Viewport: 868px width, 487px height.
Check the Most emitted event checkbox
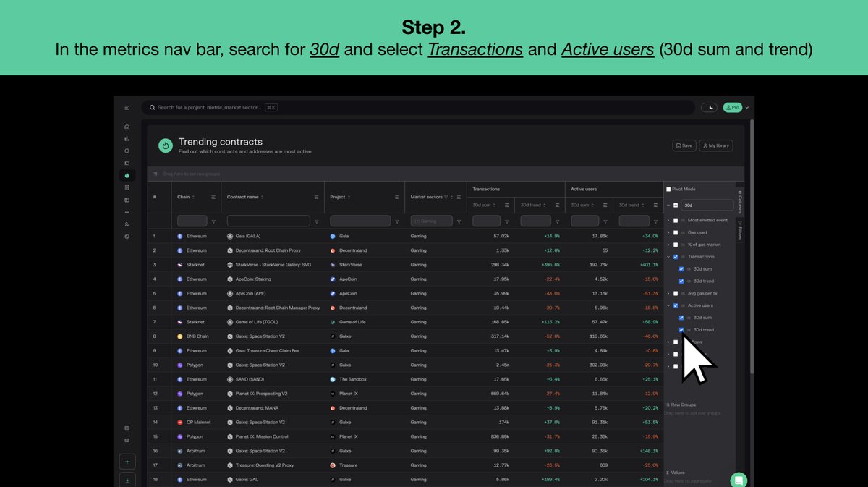click(x=676, y=221)
